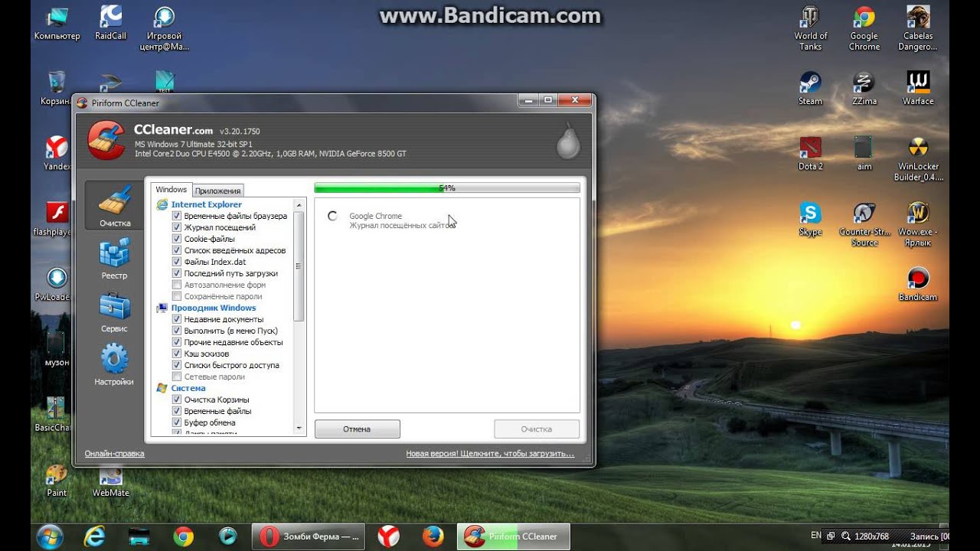Click the Отмена button
980x551 pixels.
coord(357,429)
